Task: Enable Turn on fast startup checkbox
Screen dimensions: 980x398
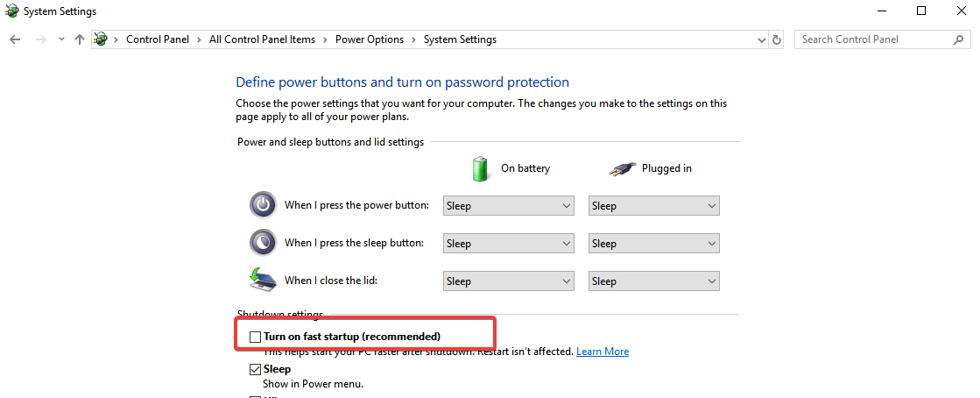Action: [256, 337]
